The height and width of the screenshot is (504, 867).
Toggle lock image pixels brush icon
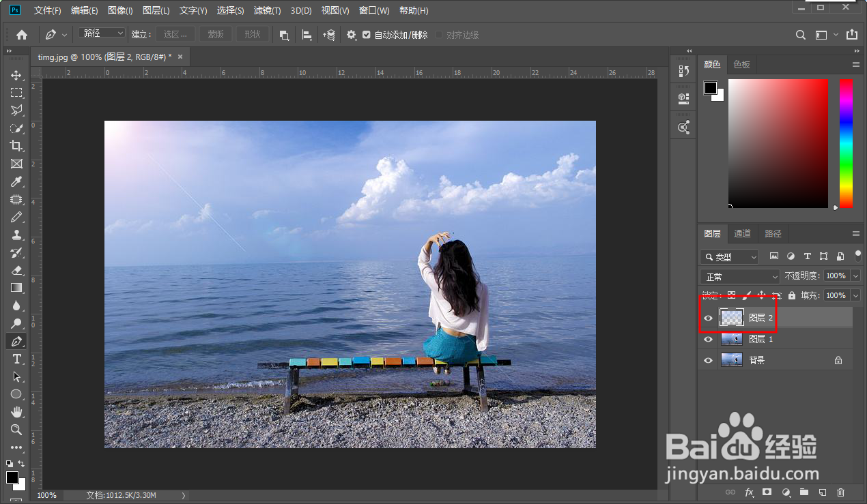tap(746, 295)
